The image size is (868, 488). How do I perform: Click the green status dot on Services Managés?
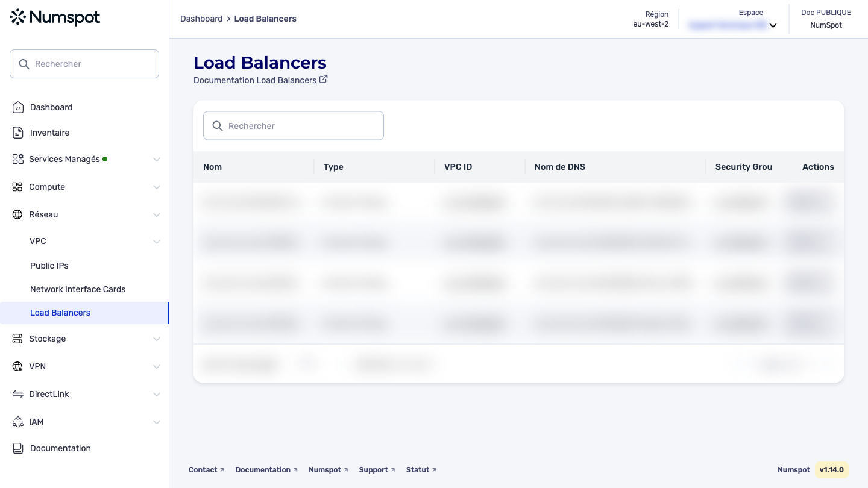(x=105, y=159)
